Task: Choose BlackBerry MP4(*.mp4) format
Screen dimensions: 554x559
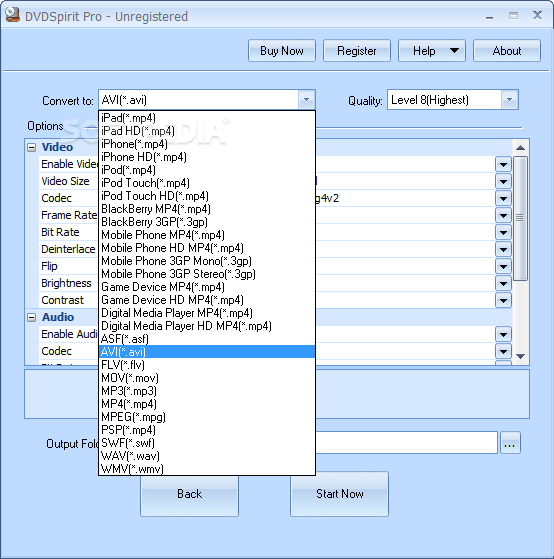Action: [207, 209]
